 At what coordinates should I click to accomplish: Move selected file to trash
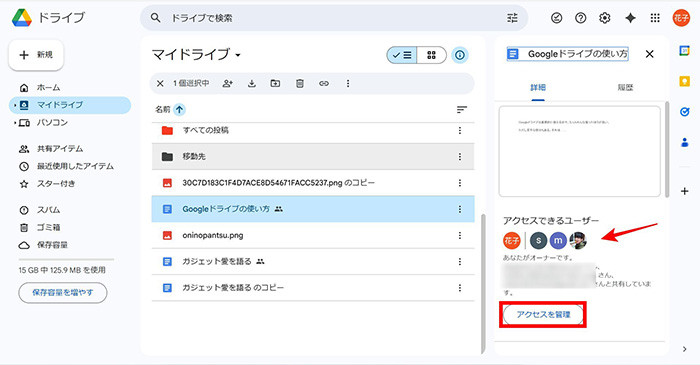tap(300, 83)
